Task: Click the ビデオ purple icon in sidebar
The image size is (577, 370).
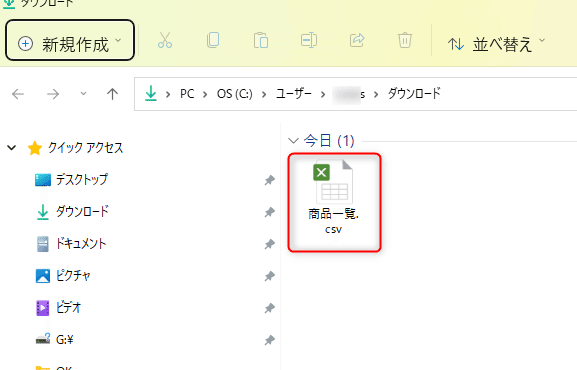Action: tap(43, 308)
